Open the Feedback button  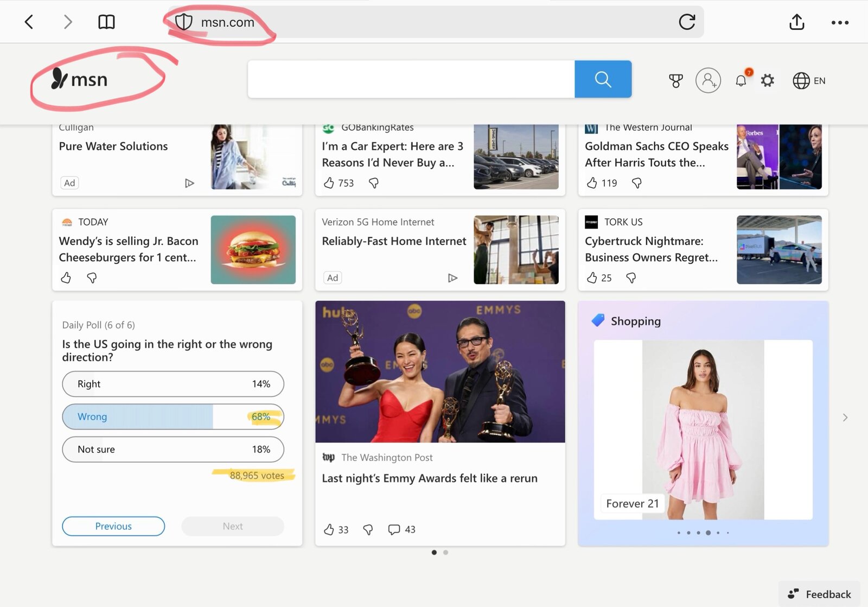click(819, 594)
